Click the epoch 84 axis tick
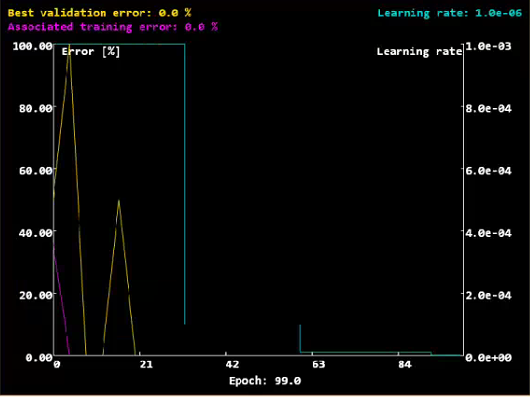Screen dimensions: 530x397 tap(405, 365)
